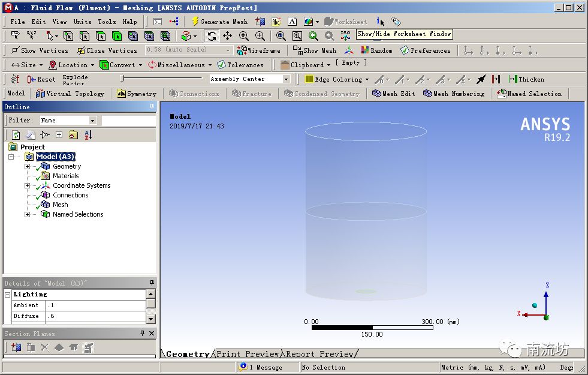Image resolution: width=588 pixels, height=375 pixels.
Task: Open Tolerances settings
Action: tap(240, 65)
